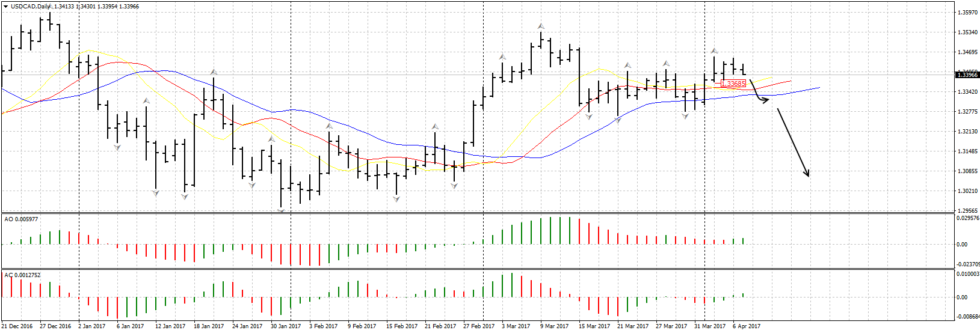Click the AO 0.005977 indicator label
The height and width of the screenshot is (333, 980).
click(21, 219)
